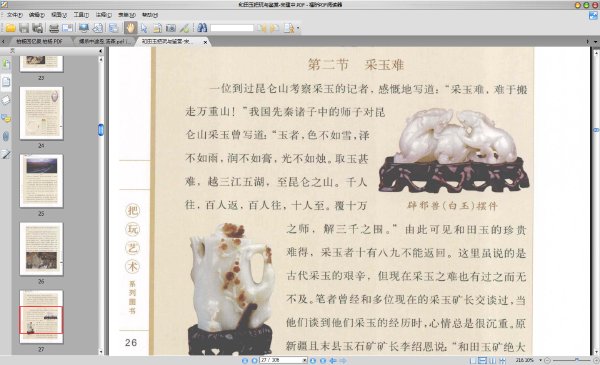Click thumbnail panel scroll-down arrow
600x365 pixels.
pyautogui.click(x=101, y=352)
